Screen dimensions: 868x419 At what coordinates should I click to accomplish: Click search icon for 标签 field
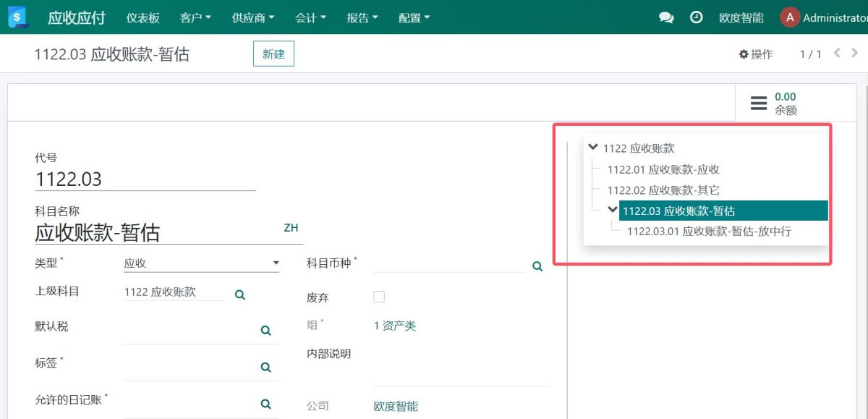[265, 367]
